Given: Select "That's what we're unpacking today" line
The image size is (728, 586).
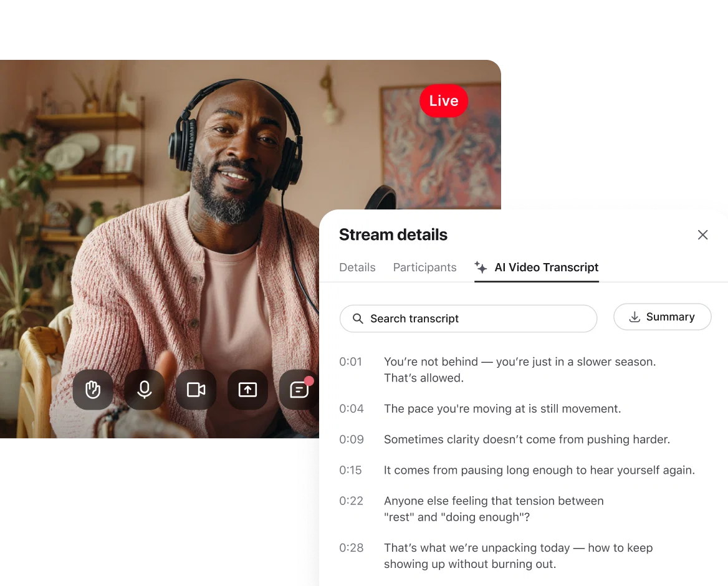Looking at the screenshot, I should (x=518, y=556).
